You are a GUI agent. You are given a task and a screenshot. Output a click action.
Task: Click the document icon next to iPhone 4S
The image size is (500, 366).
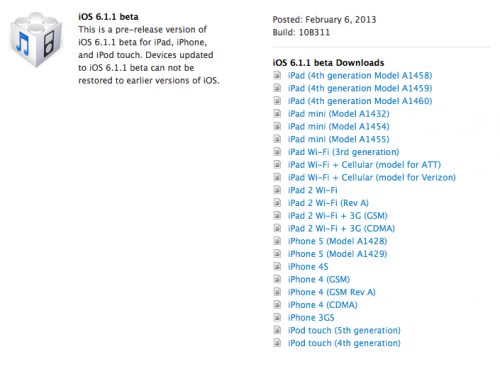tap(277, 266)
